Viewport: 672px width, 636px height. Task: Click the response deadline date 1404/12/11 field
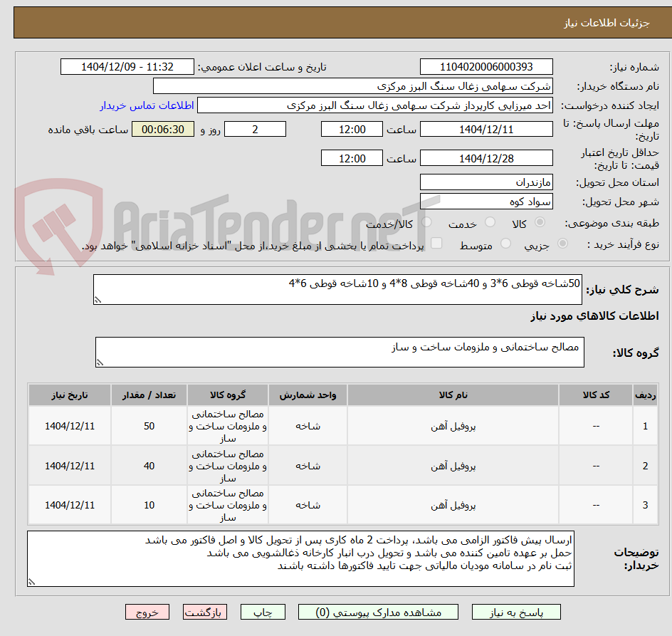point(486,129)
